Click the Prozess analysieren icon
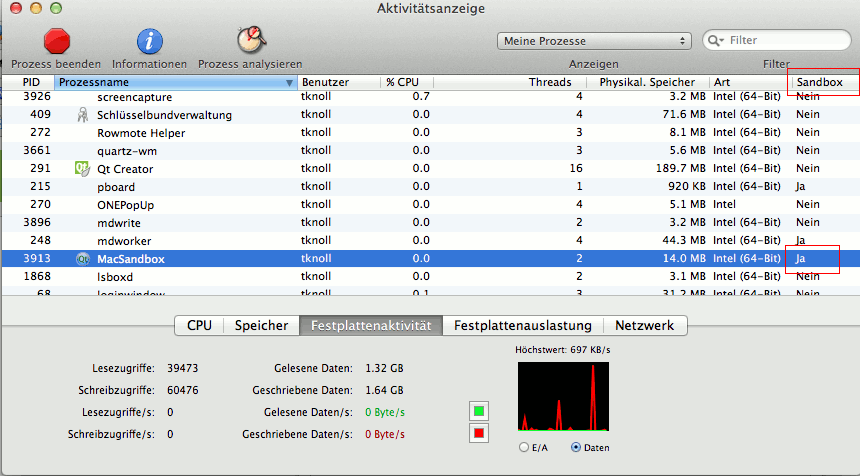This screenshot has width=860, height=476. 249,41
